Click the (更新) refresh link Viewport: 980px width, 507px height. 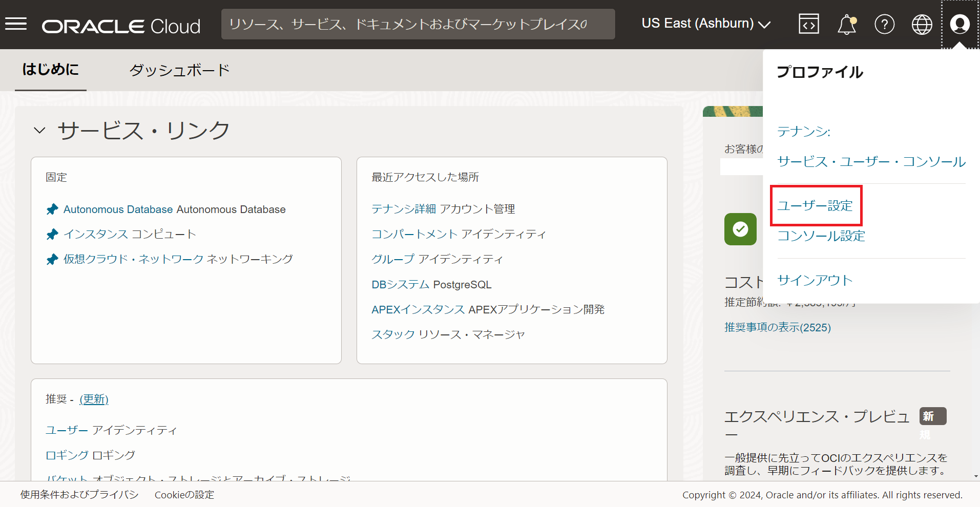click(94, 399)
